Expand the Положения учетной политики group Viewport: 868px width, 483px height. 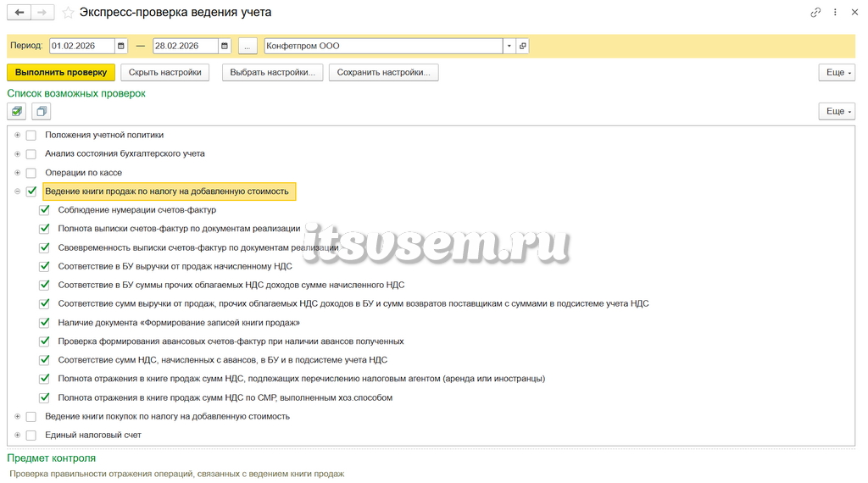(x=17, y=135)
